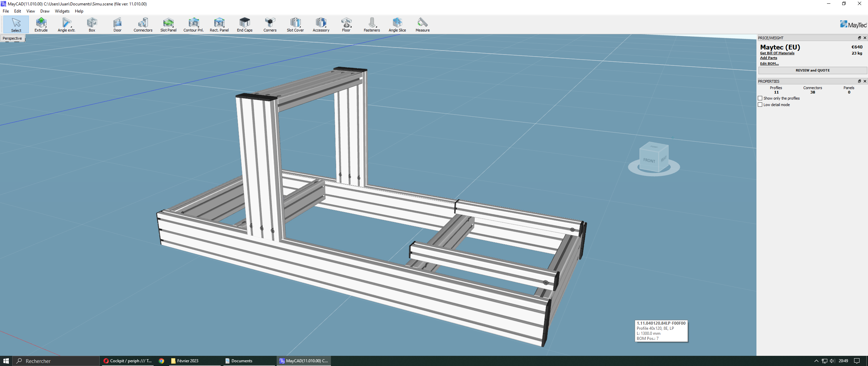Open the Widgets menu
Viewport: 868px width, 366px height.
point(62,11)
